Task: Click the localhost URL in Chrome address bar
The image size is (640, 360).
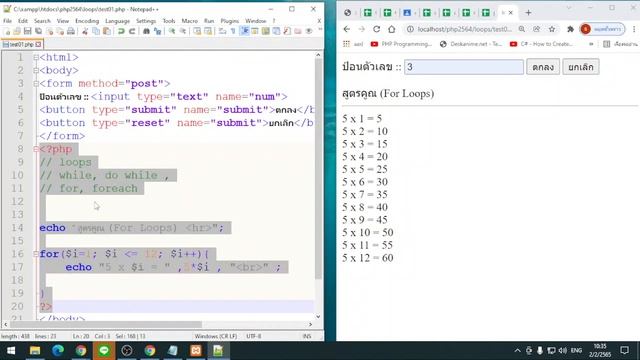Action: pos(464,29)
